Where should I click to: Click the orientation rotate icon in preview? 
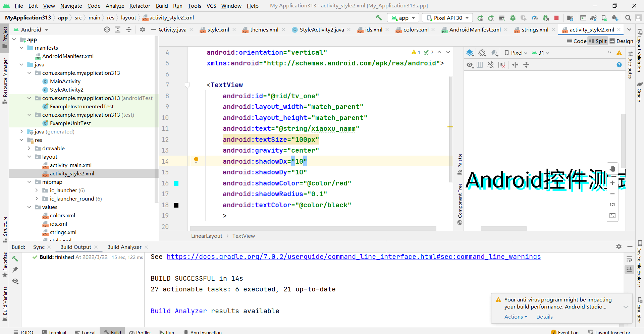point(482,53)
